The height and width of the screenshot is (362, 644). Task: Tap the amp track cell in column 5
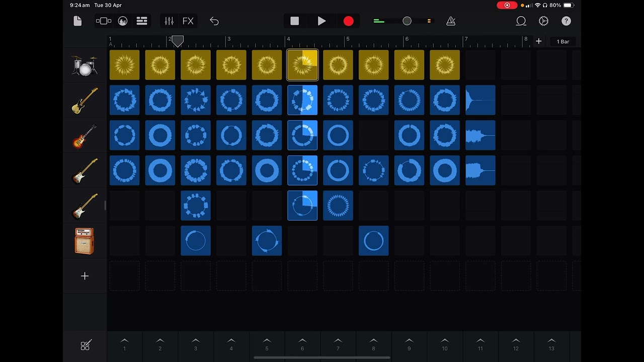(x=267, y=241)
